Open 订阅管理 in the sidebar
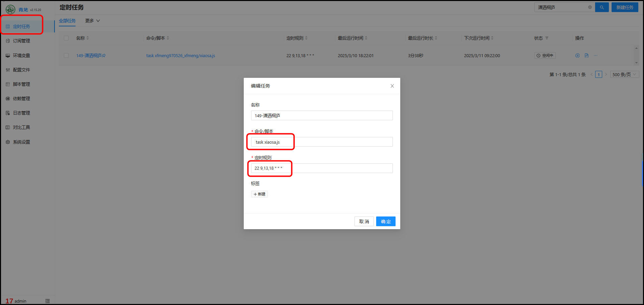Viewport: 644px width, 305px height. tap(21, 41)
